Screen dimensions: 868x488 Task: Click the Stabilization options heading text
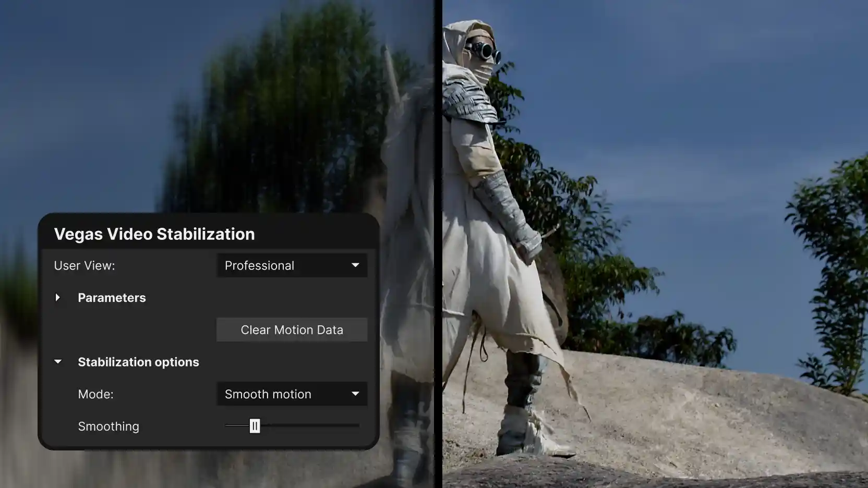pos(138,362)
